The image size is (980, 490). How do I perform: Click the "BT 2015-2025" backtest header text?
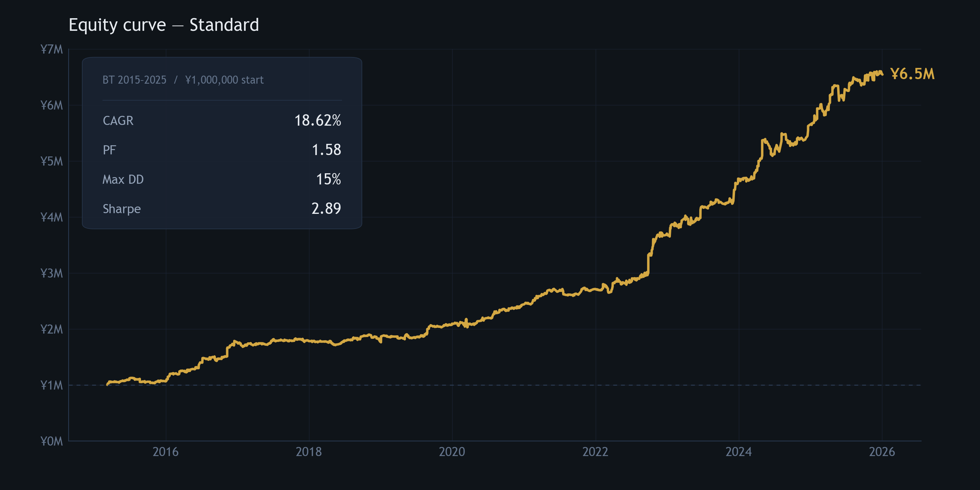[134, 80]
